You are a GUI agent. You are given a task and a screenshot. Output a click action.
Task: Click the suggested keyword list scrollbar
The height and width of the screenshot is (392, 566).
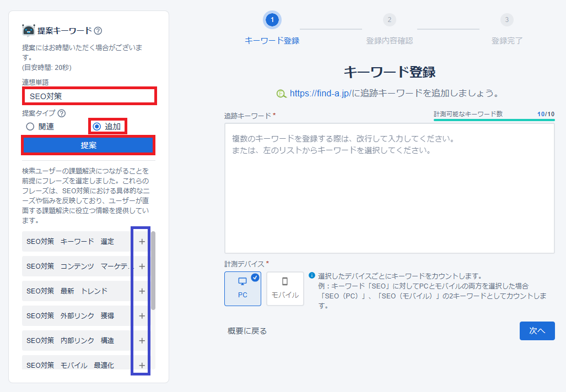point(153,270)
